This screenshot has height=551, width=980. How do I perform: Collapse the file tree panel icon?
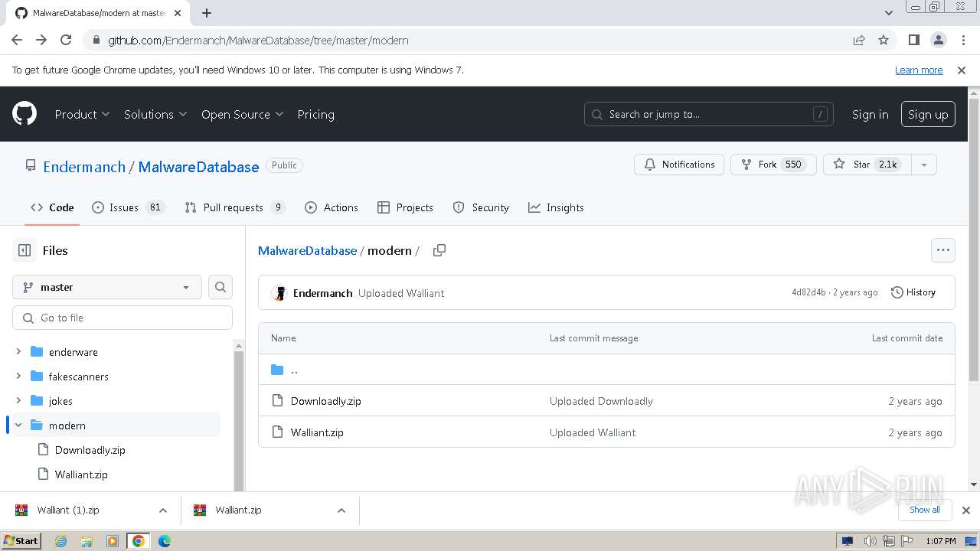pyautogui.click(x=24, y=250)
